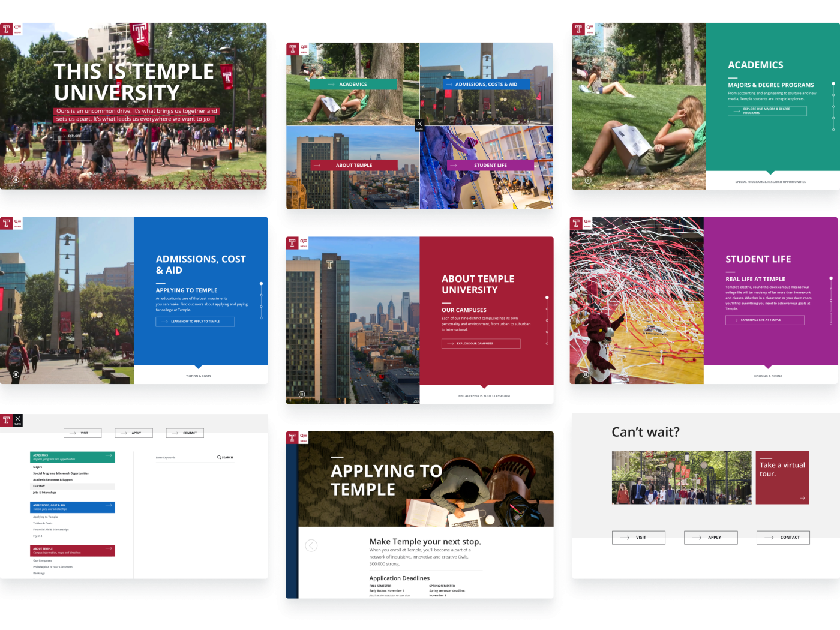This screenshot has width=840, height=630.
Task: Click Explore Our Campuses button
Action: 481,344
